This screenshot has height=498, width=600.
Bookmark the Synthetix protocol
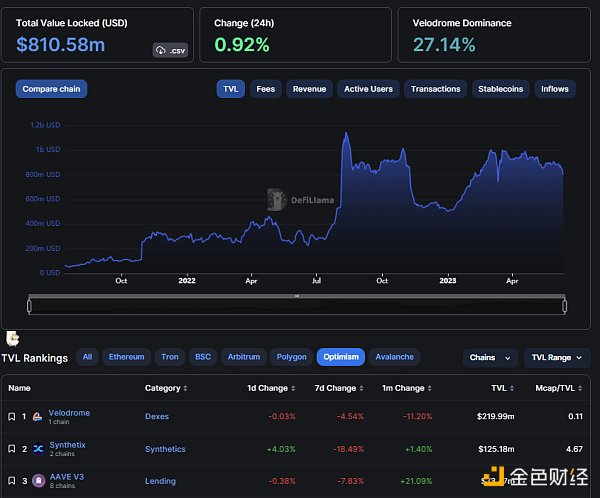(x=11, y=449)
